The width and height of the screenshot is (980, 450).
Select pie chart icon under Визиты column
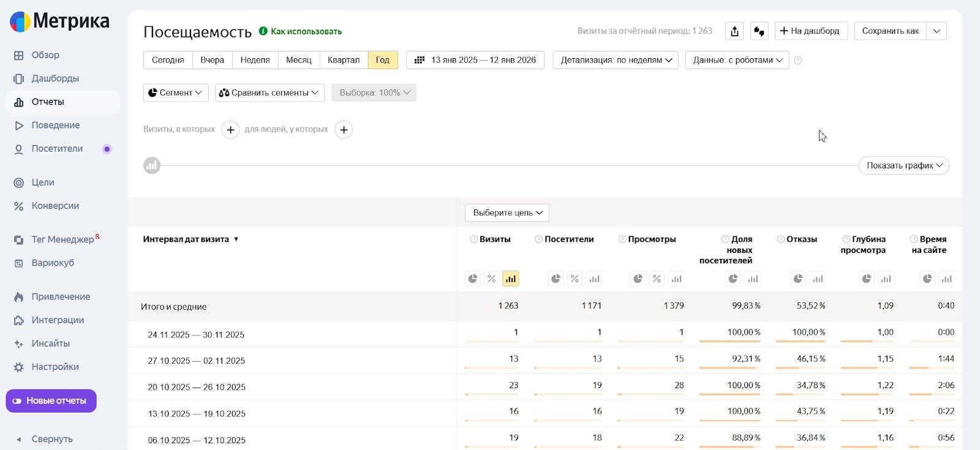pyautogui.click(x=473, y=279)
